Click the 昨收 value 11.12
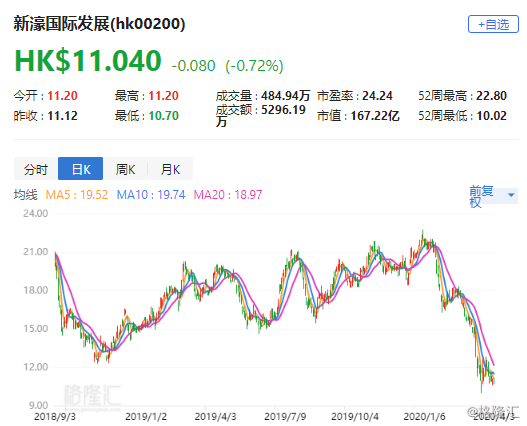Viewport: 527px width, 426px height. [63, 116]
